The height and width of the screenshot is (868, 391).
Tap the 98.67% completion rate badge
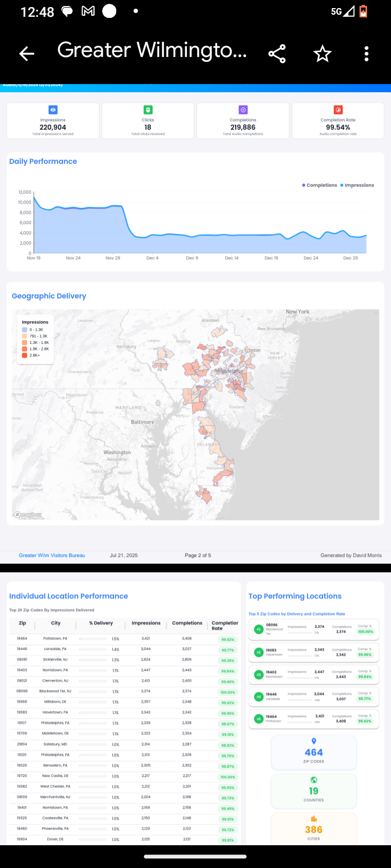228,724
